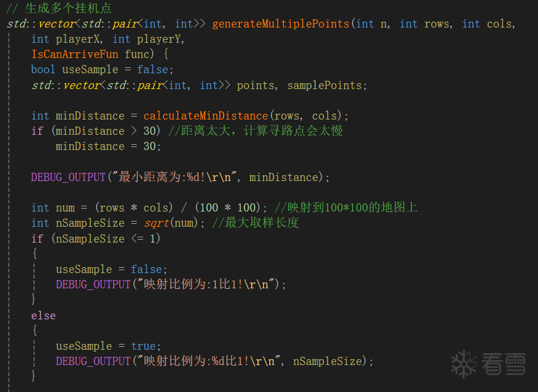Select the calculateMinDistance function call
538x392 pixels.
coord(205,115)
